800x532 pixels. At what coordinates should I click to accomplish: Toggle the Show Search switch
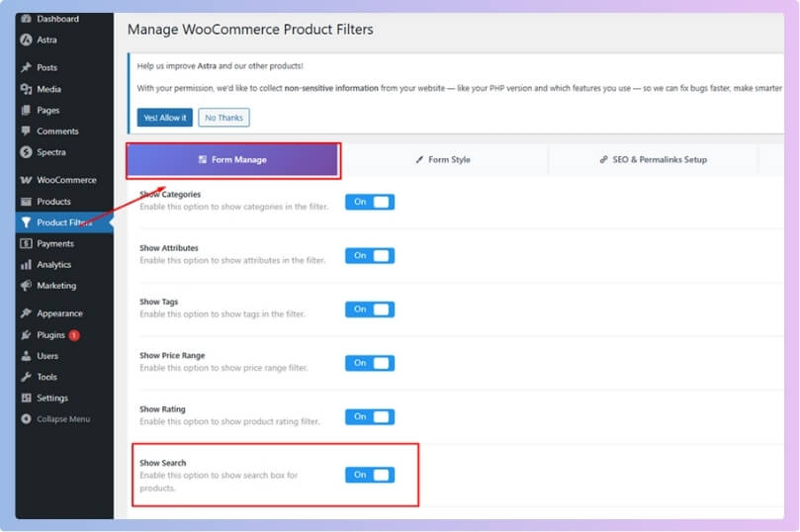tap(370, 475)
